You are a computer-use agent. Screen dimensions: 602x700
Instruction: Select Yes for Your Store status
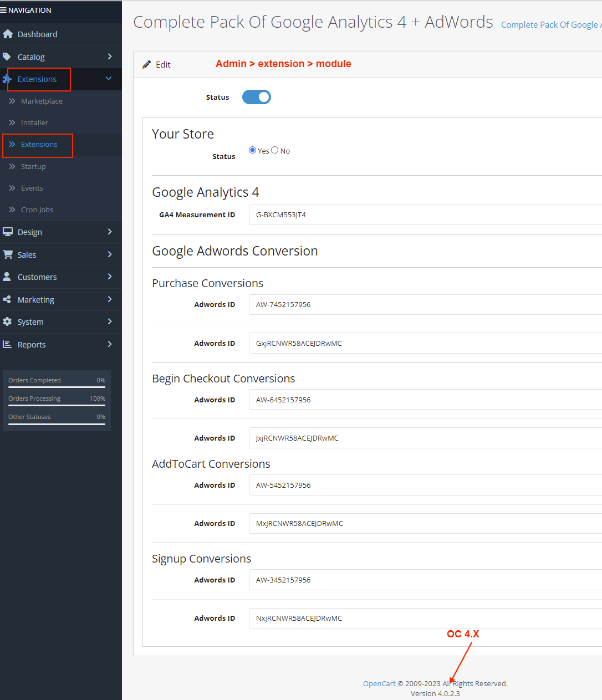(253, 150)
